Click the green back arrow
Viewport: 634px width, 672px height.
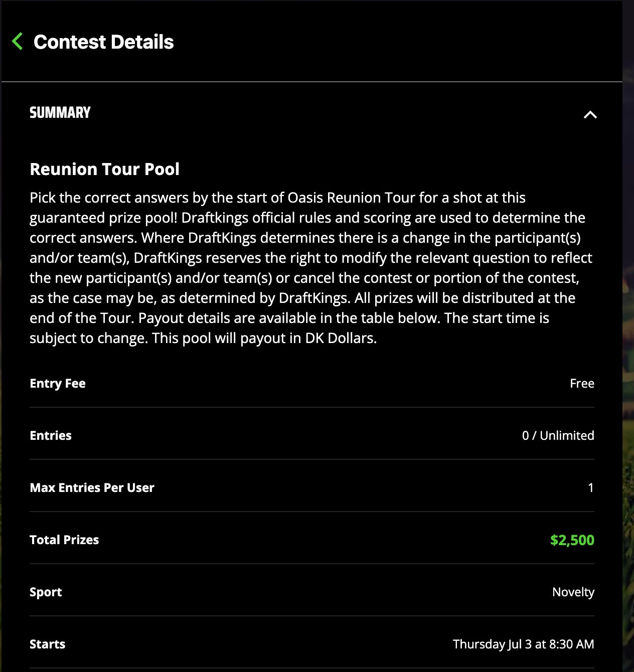18,42
